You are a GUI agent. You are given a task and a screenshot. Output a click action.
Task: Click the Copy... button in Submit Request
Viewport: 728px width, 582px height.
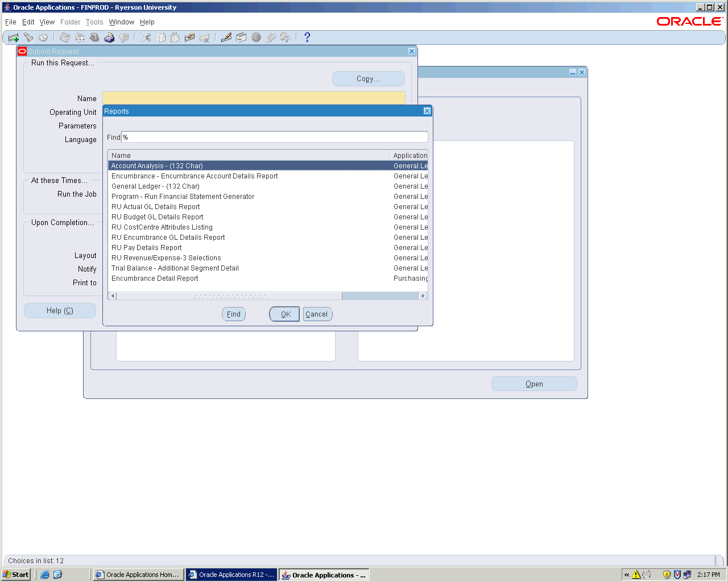(368, 79)
